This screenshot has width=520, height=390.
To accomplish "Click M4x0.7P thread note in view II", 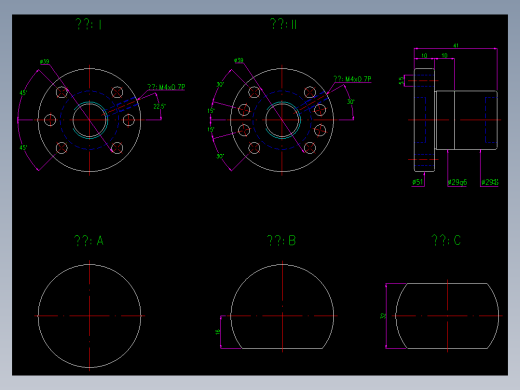I will 352,79.
